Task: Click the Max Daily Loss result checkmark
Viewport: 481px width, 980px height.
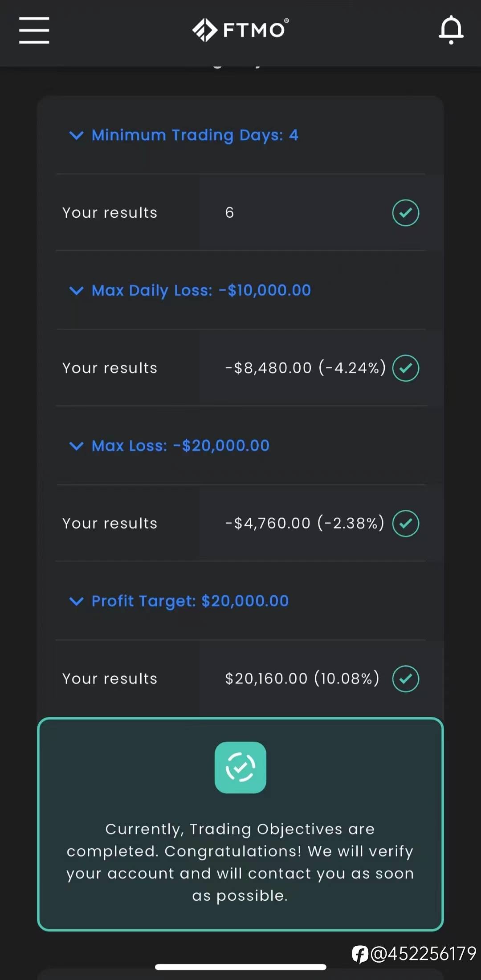Action: coord(405,368)
